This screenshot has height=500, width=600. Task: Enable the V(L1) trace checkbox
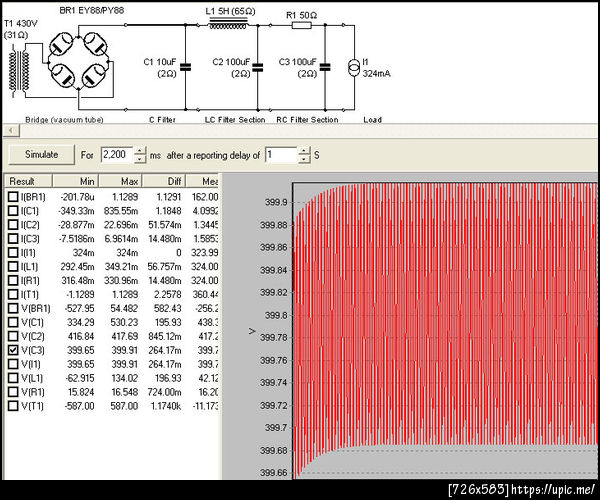point(13,378)
